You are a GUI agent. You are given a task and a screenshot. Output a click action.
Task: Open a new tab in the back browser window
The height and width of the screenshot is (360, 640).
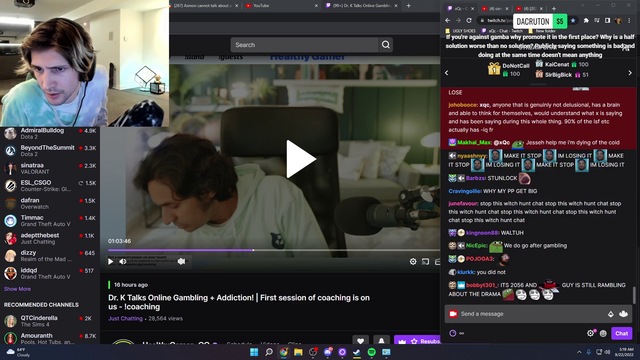click(409, 6)
